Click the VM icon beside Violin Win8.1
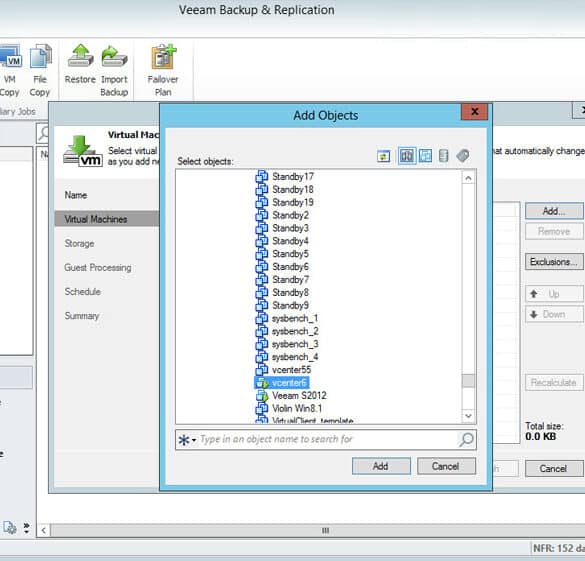 click(x=262, y=408)
